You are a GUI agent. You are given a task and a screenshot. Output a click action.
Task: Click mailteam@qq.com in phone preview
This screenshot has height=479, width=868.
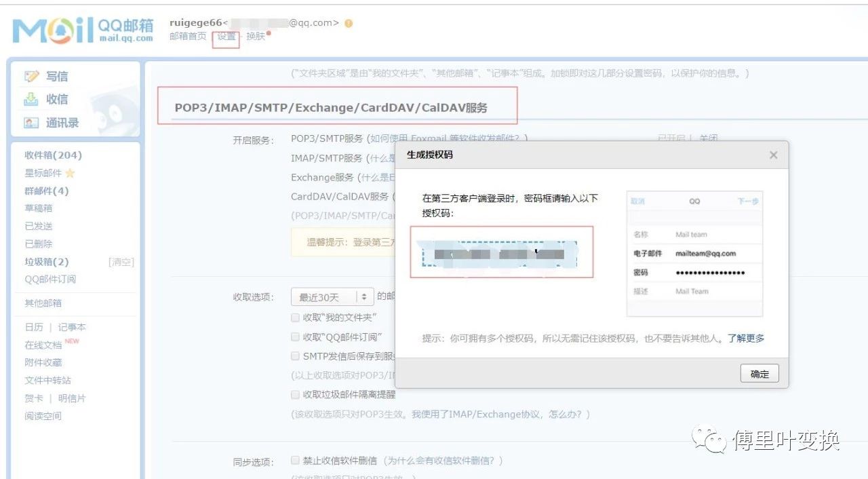pos(705,253)
